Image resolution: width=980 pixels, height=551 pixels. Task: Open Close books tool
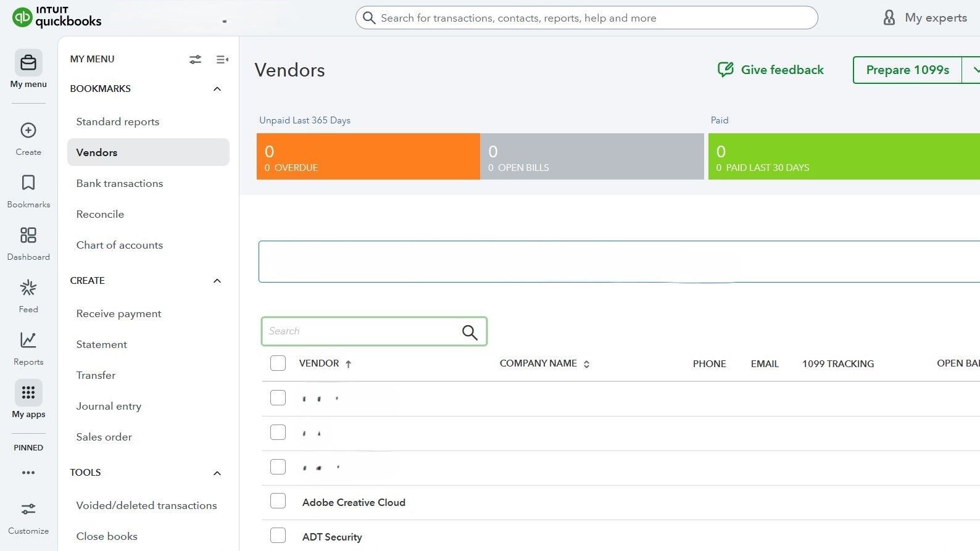(x=107, y=536)
